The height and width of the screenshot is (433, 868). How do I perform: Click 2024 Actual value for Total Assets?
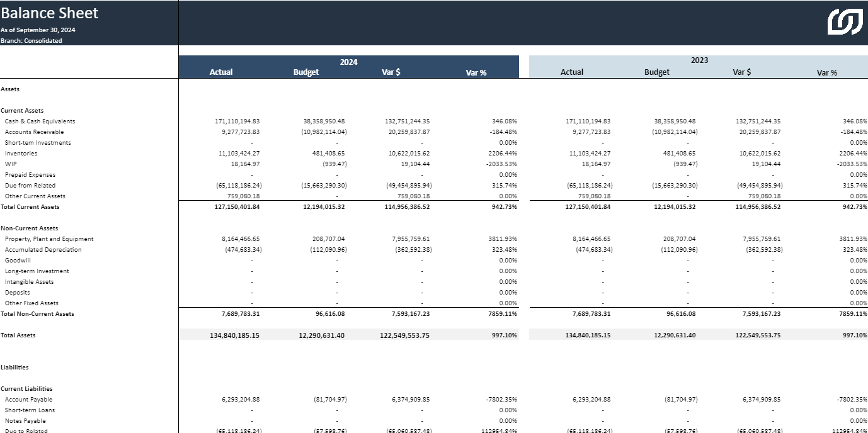pyautogui.click(x=234, y=335)
